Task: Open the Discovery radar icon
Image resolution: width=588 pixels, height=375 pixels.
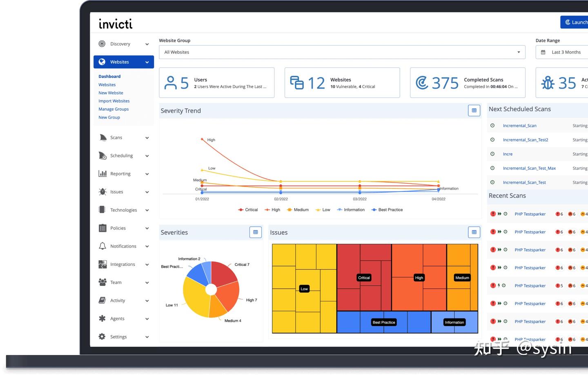Action: (102, 44)
